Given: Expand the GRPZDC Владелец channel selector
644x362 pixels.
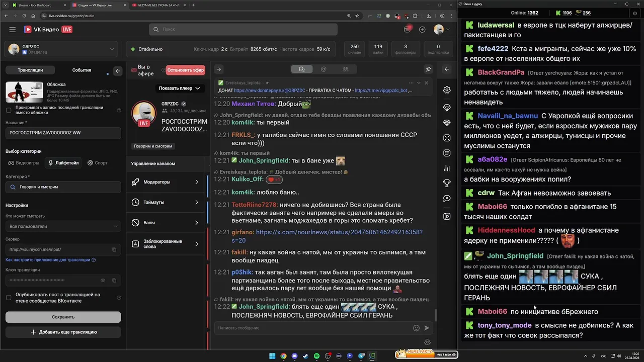Looking at the screenshot, I should 61,49.
